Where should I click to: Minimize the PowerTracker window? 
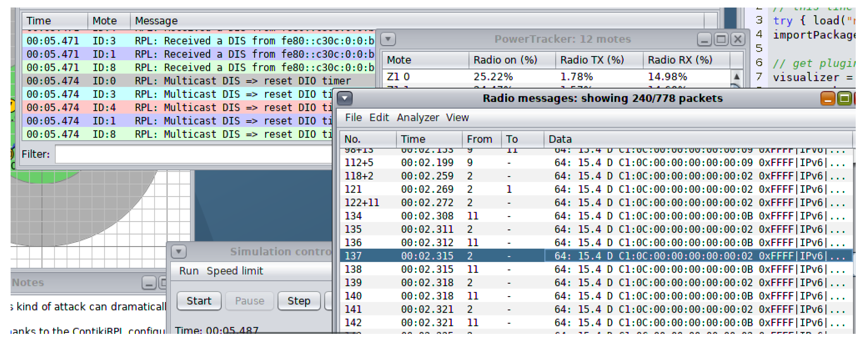704,39
